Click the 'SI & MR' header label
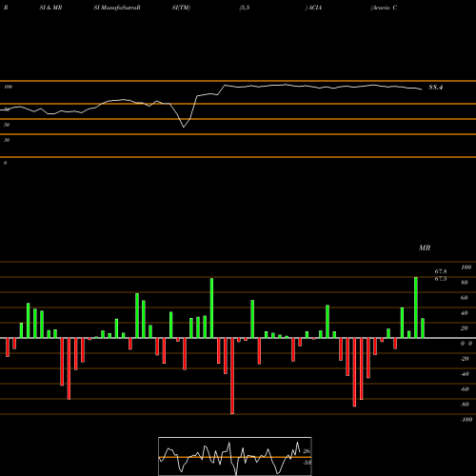This screenshot has width=476, height=476. (50, 8)
